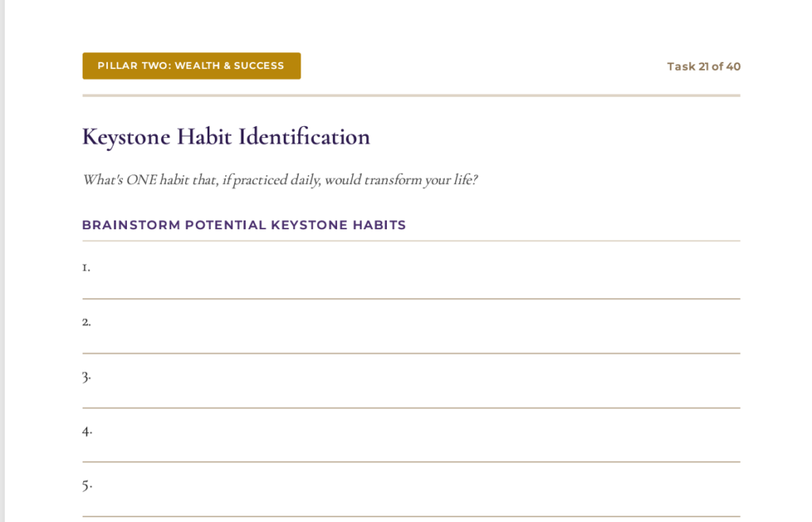Click the number 2. list marker
The width and height of the screenshot is (812, 522).
86,321
